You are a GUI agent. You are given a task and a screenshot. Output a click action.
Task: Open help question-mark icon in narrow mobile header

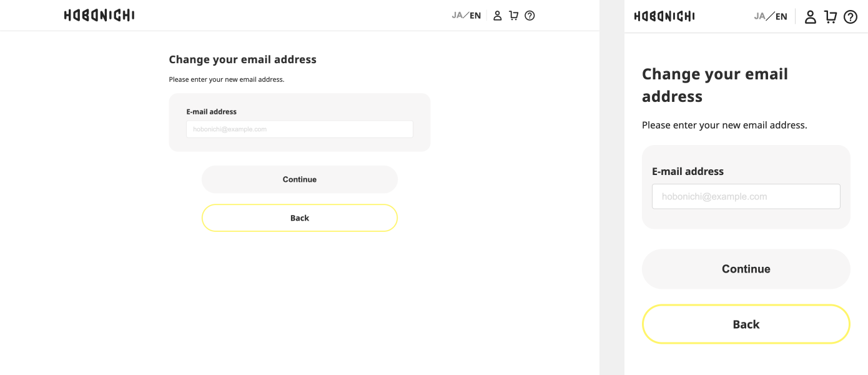click(851, 17)
